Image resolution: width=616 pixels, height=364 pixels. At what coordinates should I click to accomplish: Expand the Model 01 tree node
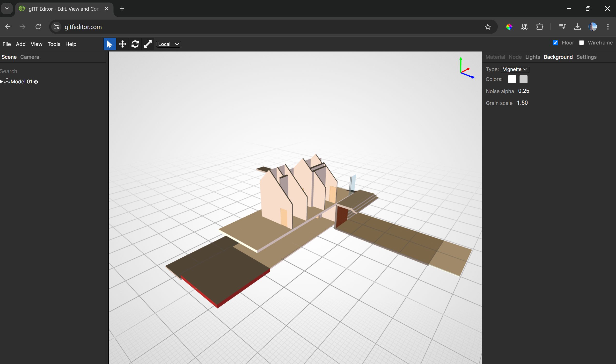2,82
